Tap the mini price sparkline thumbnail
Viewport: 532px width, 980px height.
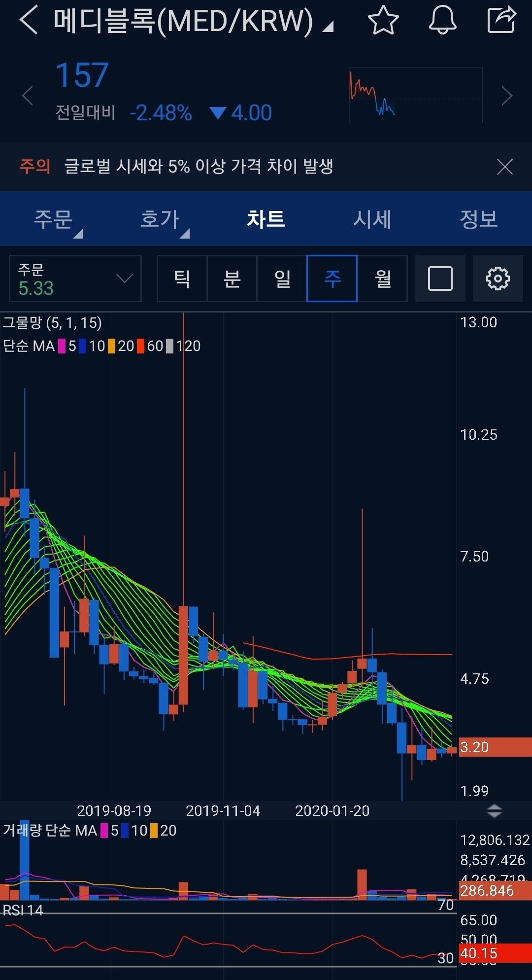click(415, 95)
